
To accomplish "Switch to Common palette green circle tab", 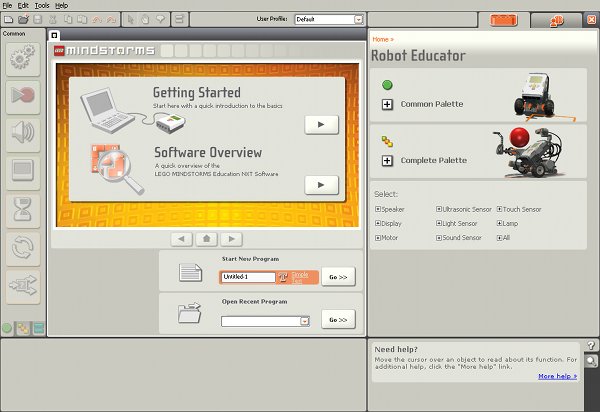I will click(x=7, y=328).
